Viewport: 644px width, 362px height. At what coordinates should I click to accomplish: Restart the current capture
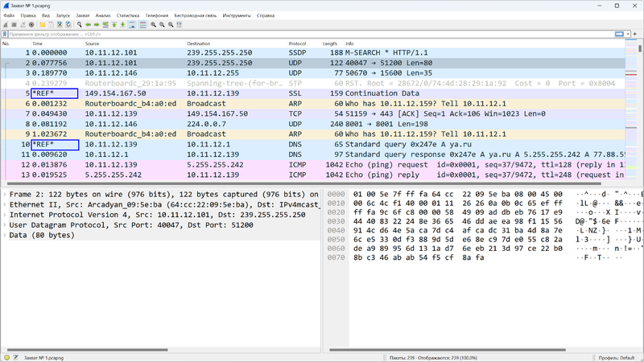23,25
